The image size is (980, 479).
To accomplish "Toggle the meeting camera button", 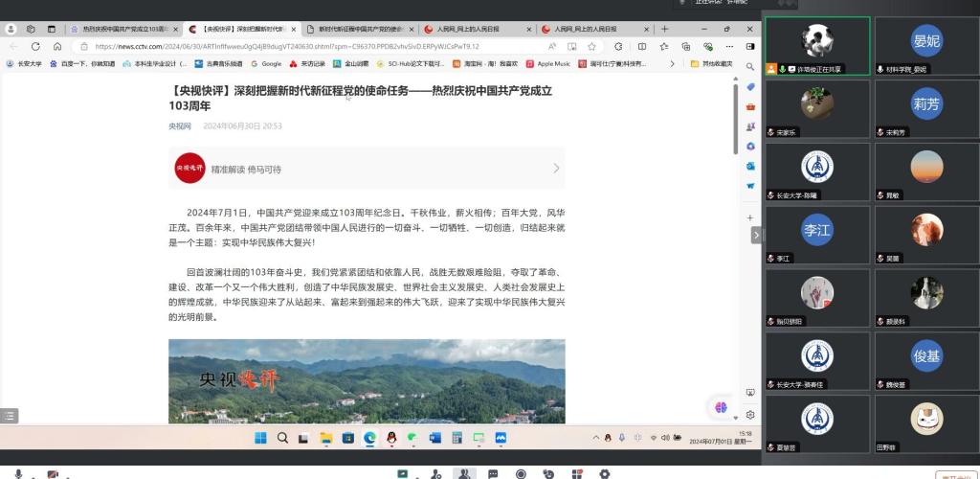I will pos(52,473).
